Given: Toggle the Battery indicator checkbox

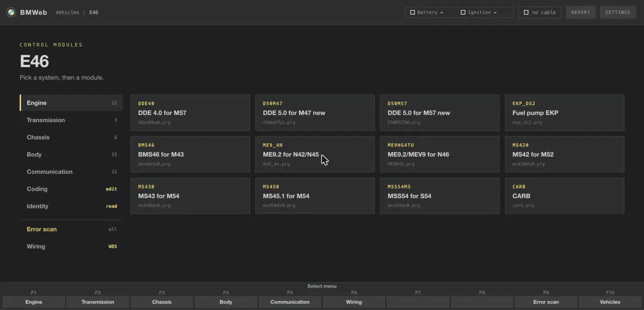Looking at the screenshot, I should (413, 12).
